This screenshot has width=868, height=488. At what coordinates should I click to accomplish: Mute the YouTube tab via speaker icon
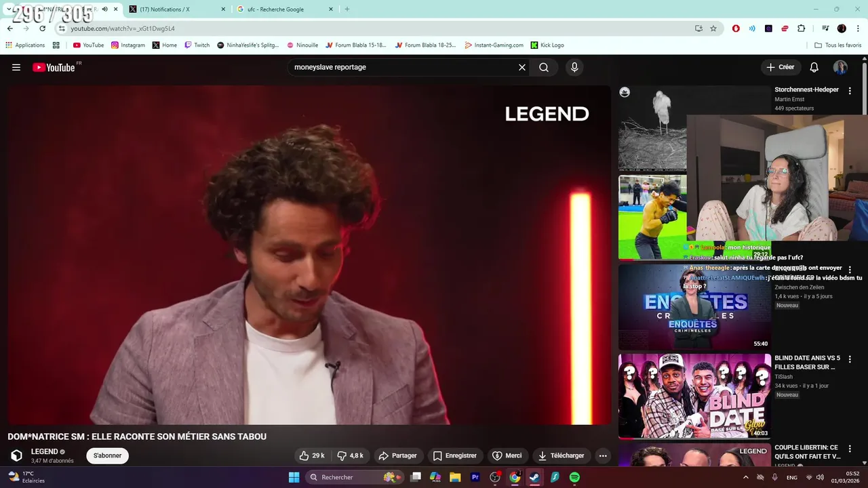[104, 9]
